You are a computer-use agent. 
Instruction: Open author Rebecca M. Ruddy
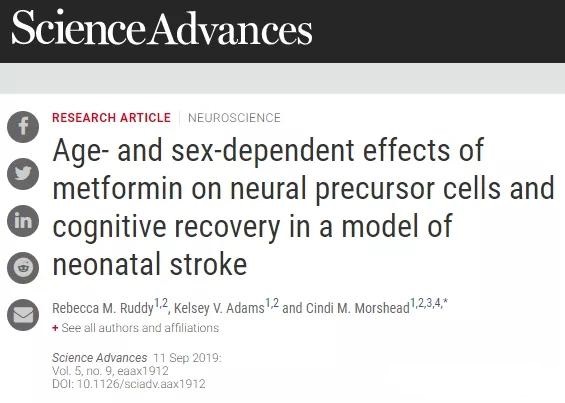tap(103, 308)
